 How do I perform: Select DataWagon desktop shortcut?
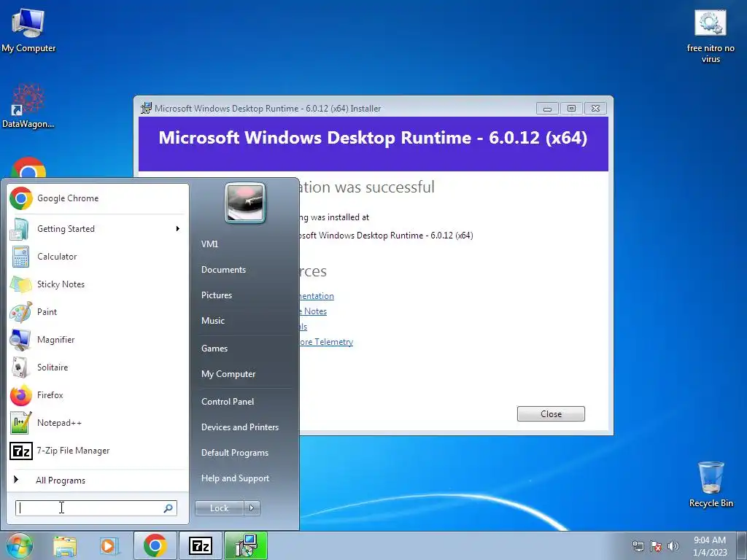(28, 106)
